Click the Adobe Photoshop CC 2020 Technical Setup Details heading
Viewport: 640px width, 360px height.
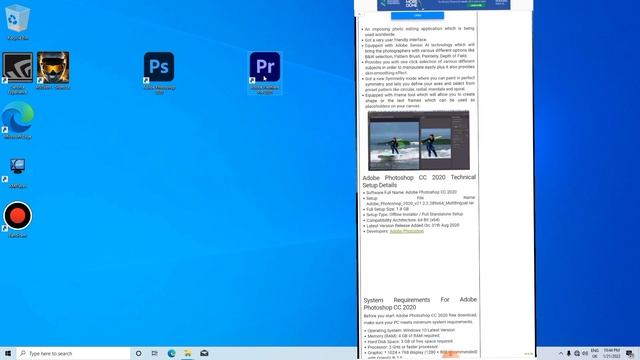click(419, 181)
